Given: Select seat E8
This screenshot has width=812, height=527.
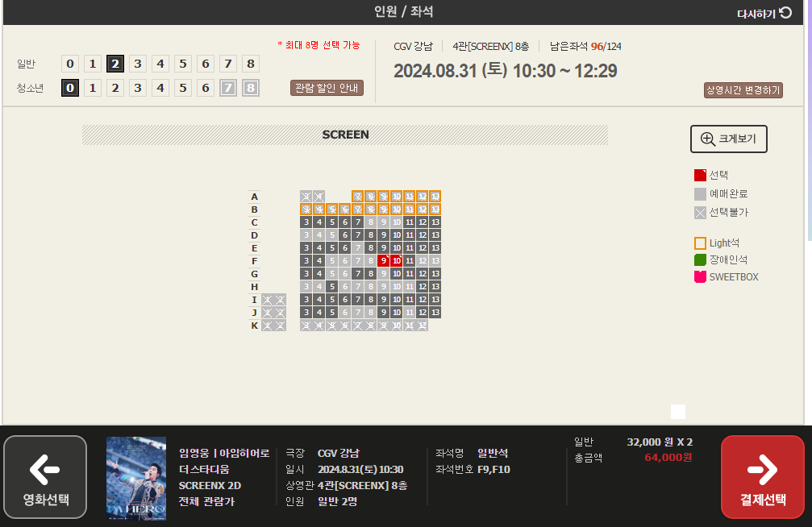Looking at the screenshot, I should point(371,248).
